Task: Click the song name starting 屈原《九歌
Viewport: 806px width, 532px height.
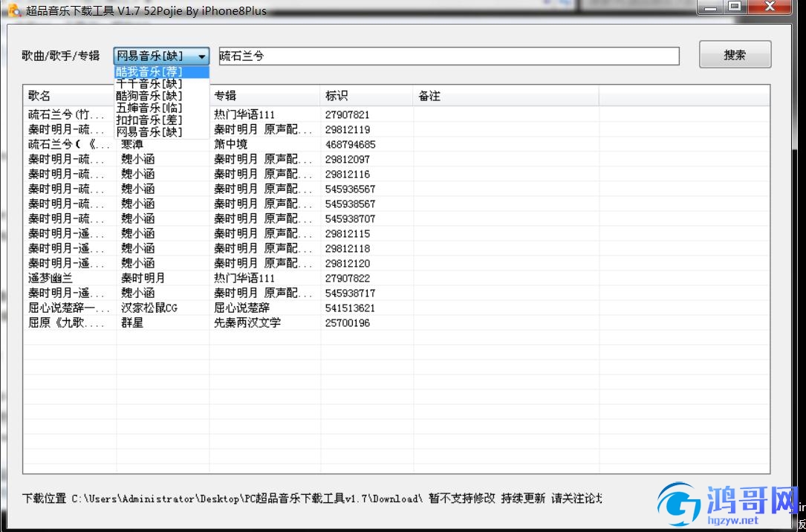Action: click(x=67, y=323)
